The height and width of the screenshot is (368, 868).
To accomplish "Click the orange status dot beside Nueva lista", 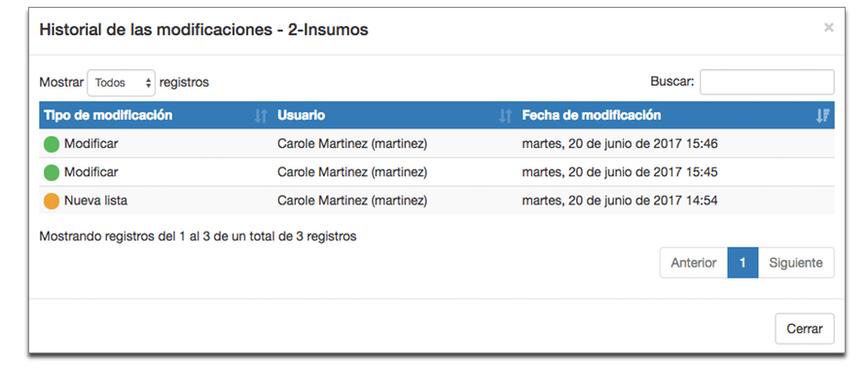I will click(x=52, y=202).
